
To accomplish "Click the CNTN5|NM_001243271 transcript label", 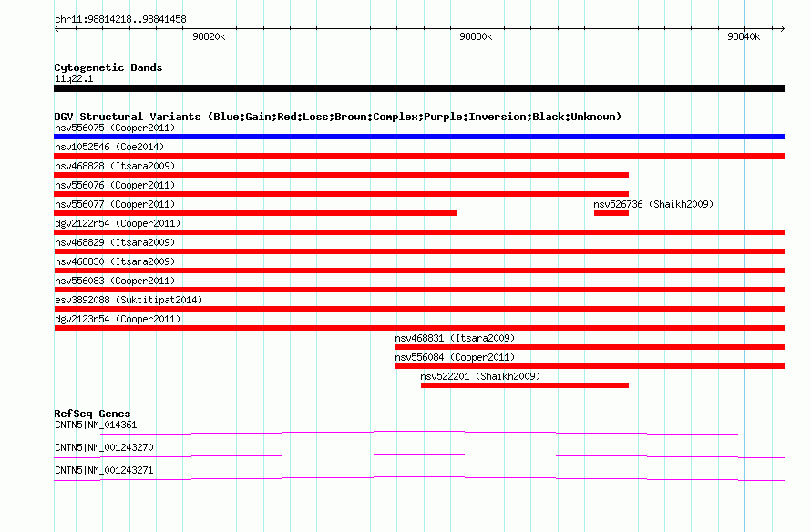I will click(104, 470).
